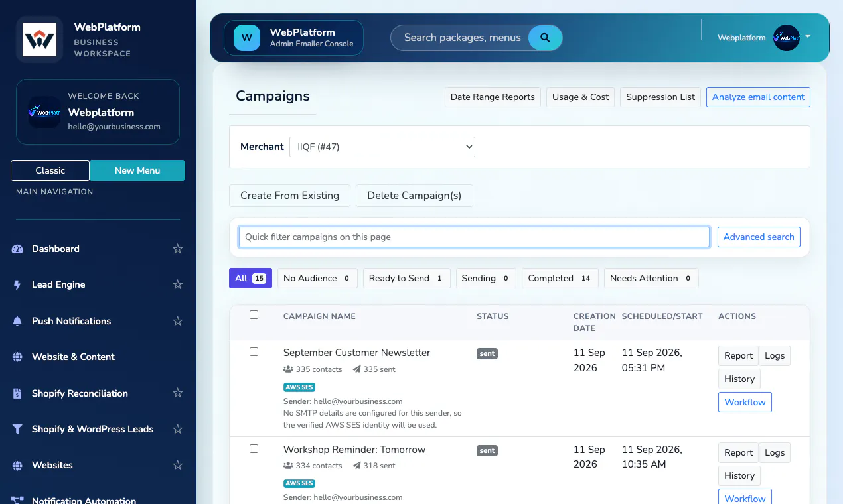Screen dimensions: 843x504
Task: Open September Customer Newsletter campaign link
Action: point(356,353)
